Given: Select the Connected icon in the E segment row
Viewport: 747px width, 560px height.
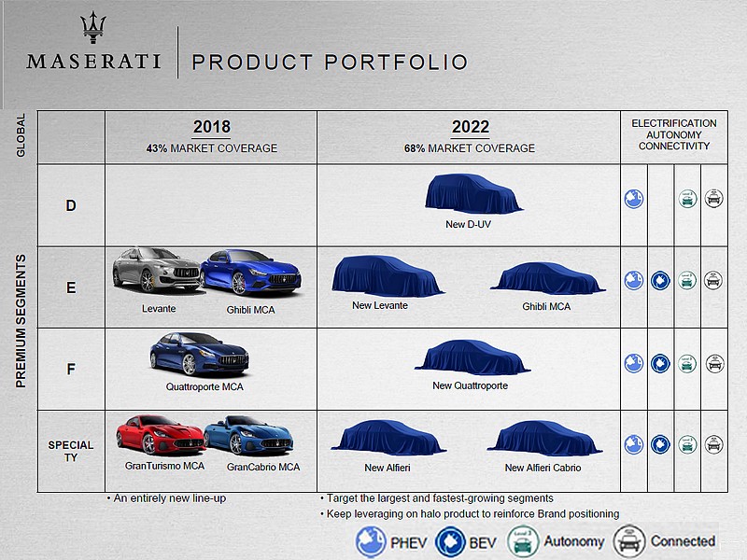Looking at the screenshot, I should tap(713, 280).
